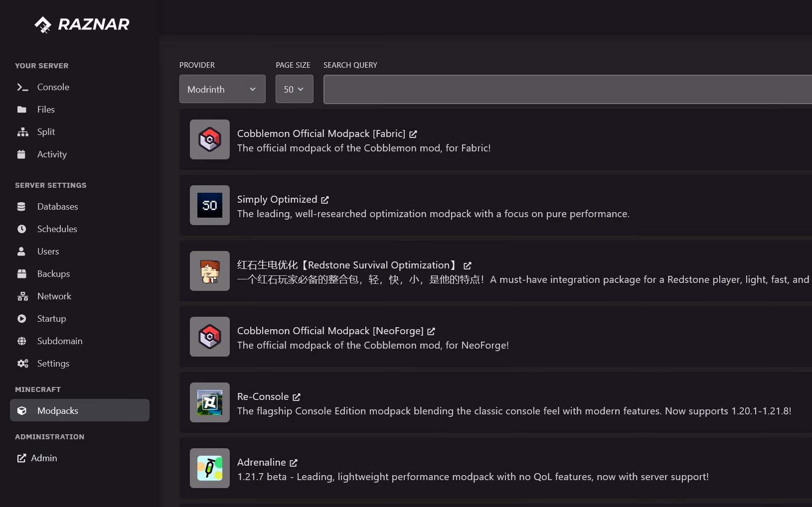Click the Simply Optimized SO thumbnail

coord(210,205)
